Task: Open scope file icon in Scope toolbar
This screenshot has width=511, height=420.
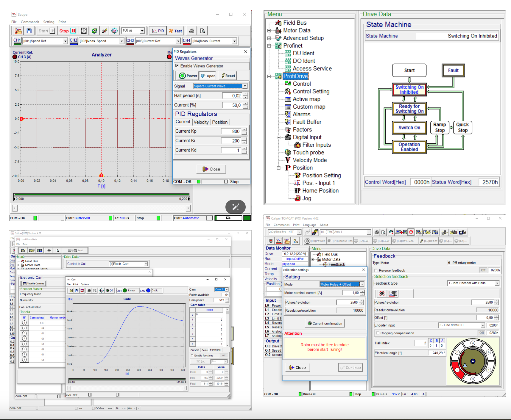Action: [18, 31]
